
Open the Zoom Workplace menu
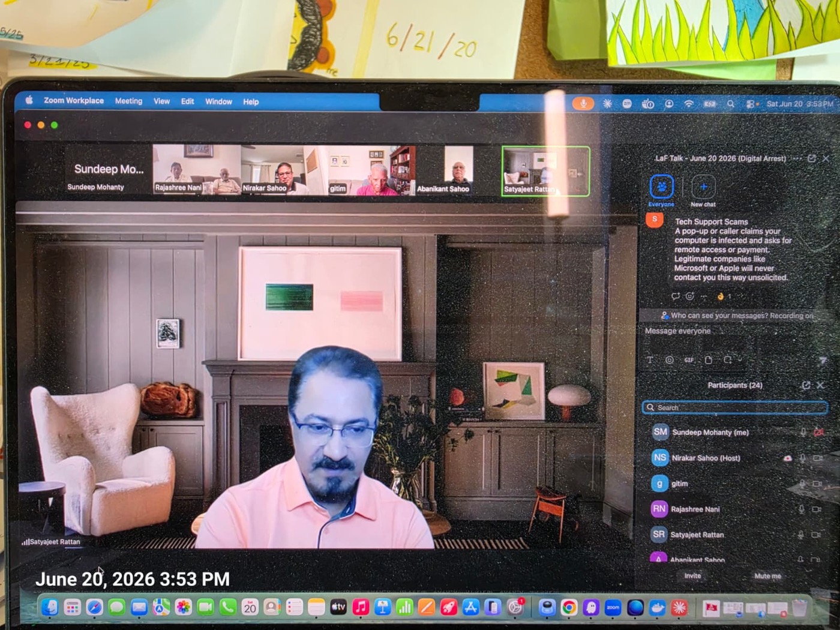[x=74, y=101]
